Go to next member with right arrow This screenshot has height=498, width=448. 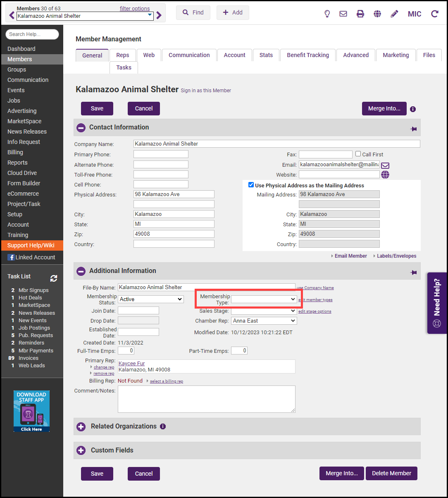(x=159, y=16)
